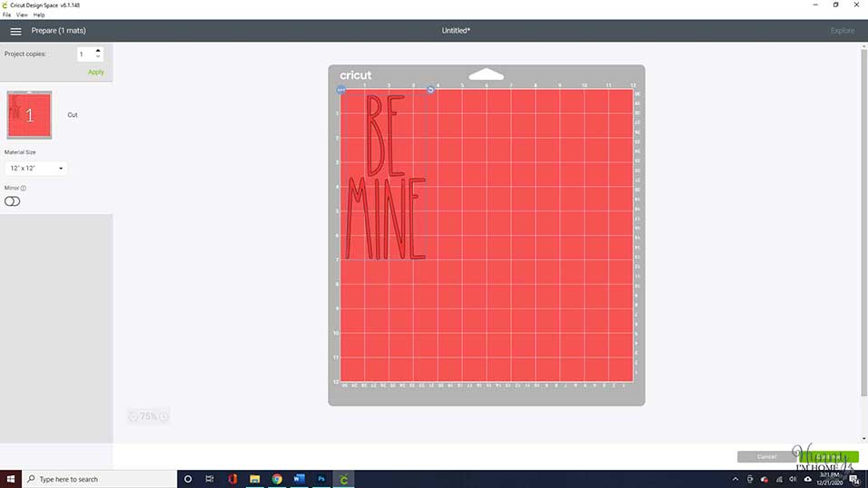The image size is (868, 488).
Task: Open Photoshop from the taskbar
Action: tap(321, 479)
